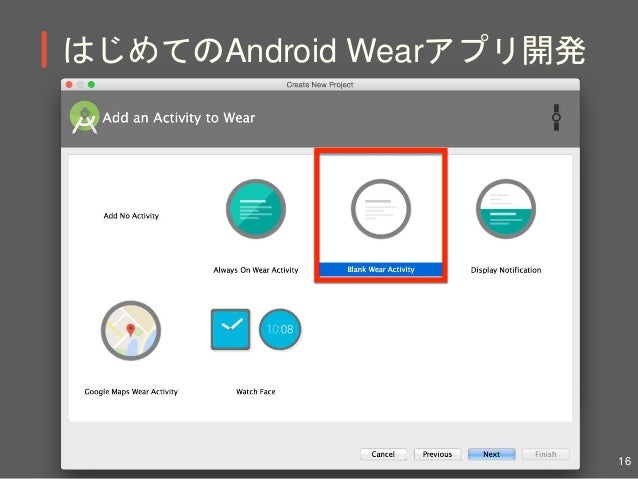638x479 pixels.
Task: Click the green zoom window button
Action: (91, 84)
